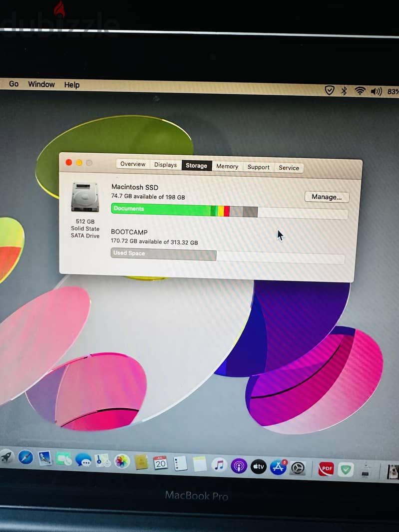This screenshot has width=399, height=532.
Task: Open volume control in menu bar
Action: click(x=376, y=91)
